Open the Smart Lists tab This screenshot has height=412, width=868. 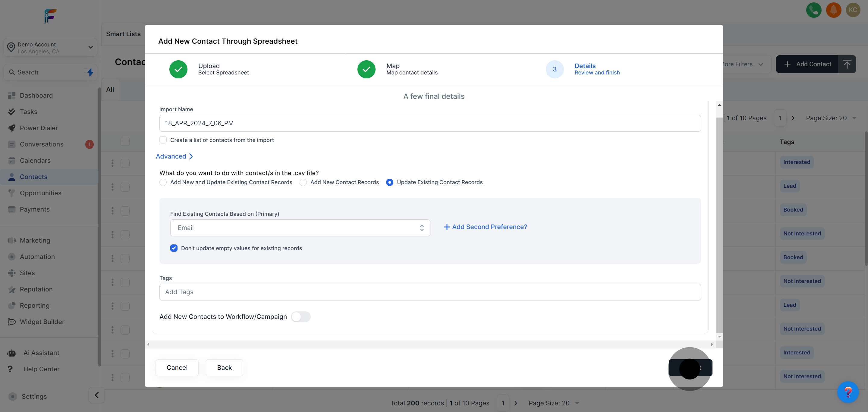coord(123,34)
